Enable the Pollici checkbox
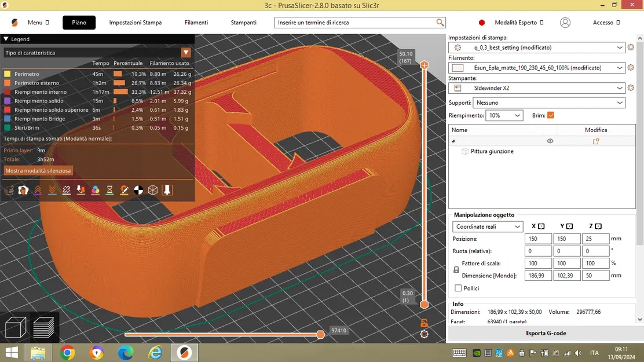644x362 pixels. (458, 288)
